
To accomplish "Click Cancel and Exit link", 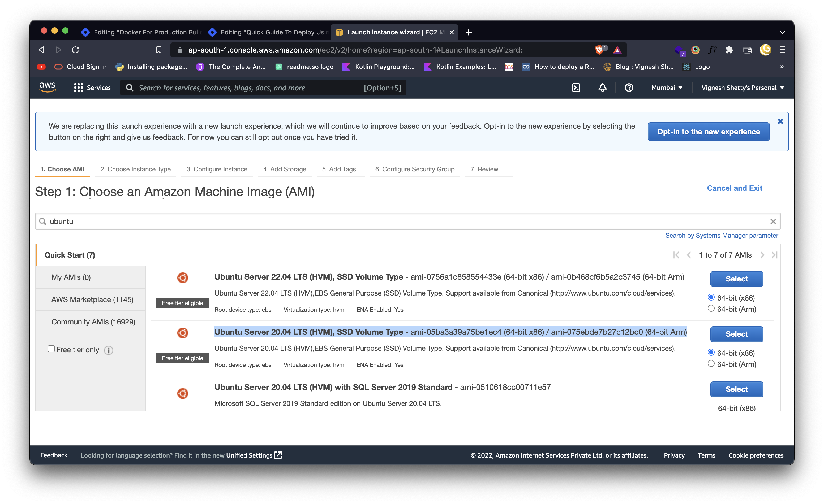I will tap(734, 188).
